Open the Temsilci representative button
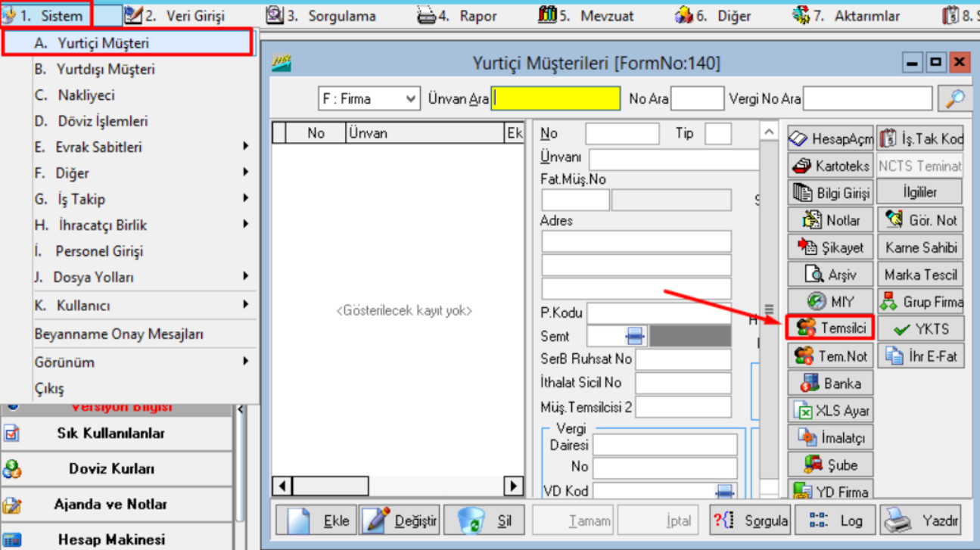 click(830, 328)
